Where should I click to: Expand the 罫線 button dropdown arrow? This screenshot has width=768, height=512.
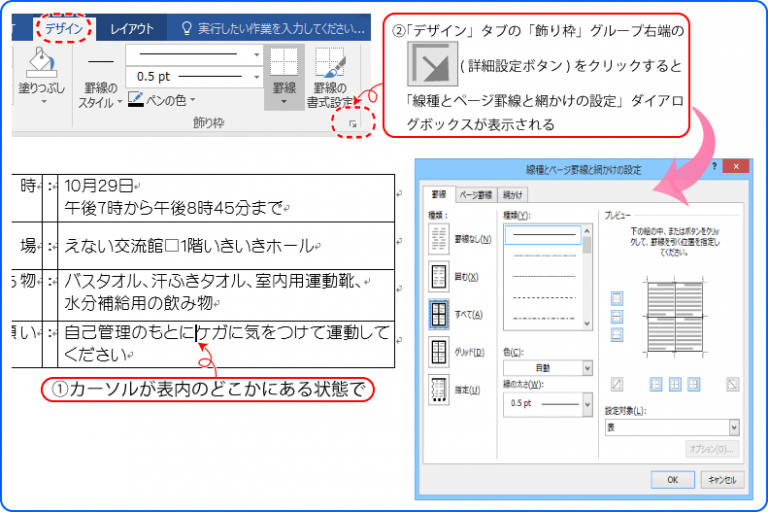(x=284, y=102)
